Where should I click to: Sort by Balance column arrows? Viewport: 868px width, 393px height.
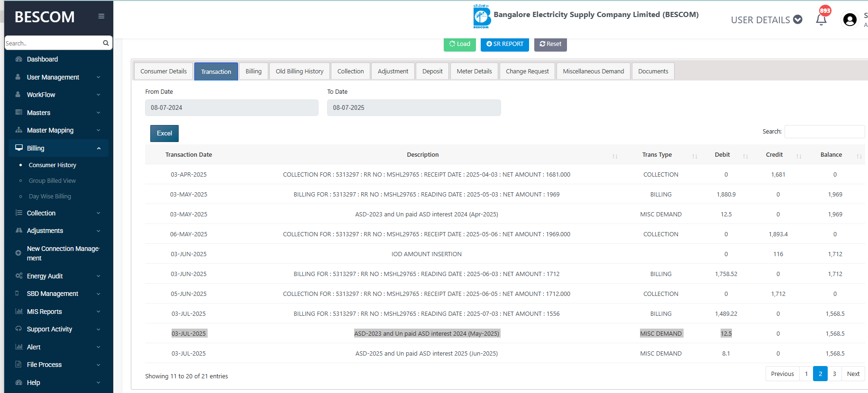(859, 156)
